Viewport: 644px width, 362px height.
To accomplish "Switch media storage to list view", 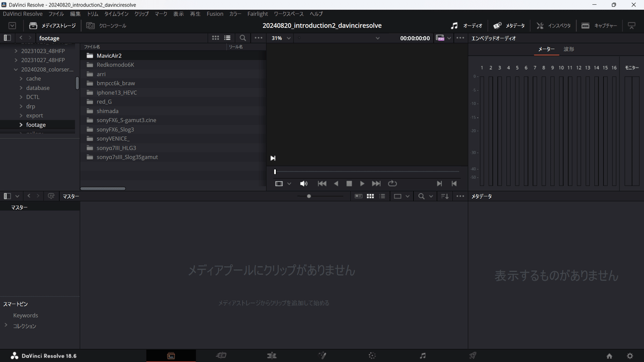I will (228, 38).
